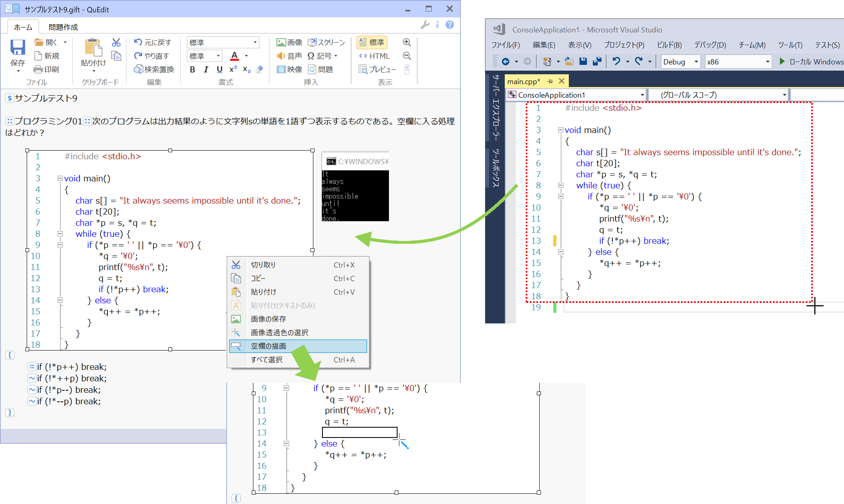
Task: Open the Debug configuration dropdown in Visual Studio
Action: coord(681,62)
